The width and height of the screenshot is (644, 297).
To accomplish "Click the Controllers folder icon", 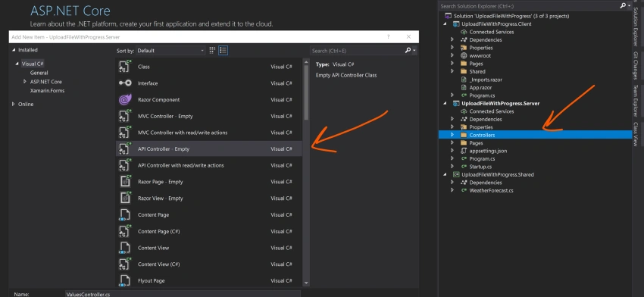I will click(463, 135).
